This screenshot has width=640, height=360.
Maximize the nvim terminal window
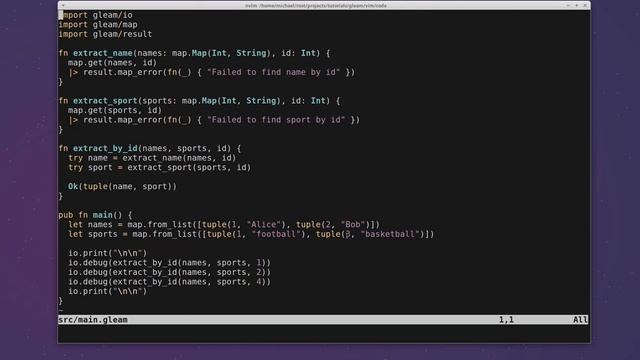tap(576, 5)
